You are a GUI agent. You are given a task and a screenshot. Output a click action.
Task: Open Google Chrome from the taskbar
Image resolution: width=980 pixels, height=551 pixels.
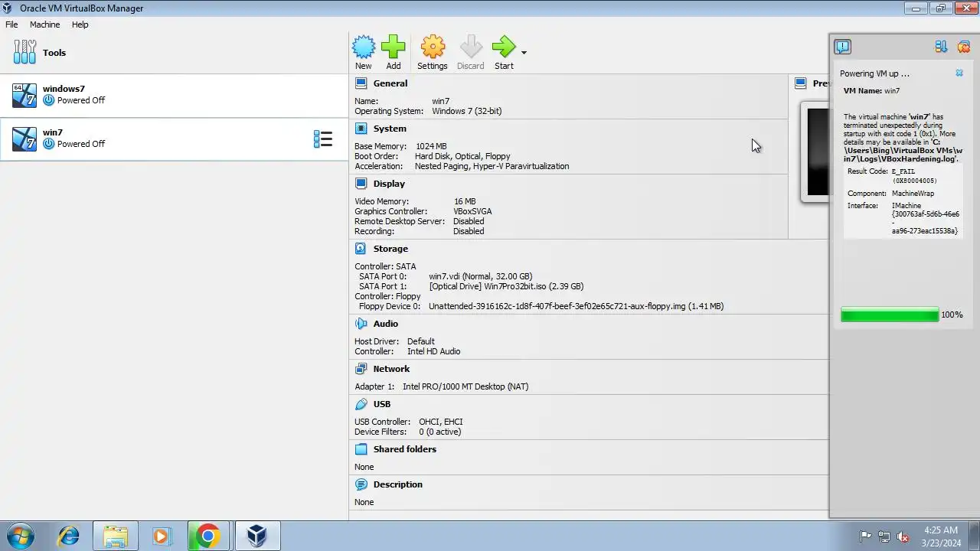coord(207,536)
